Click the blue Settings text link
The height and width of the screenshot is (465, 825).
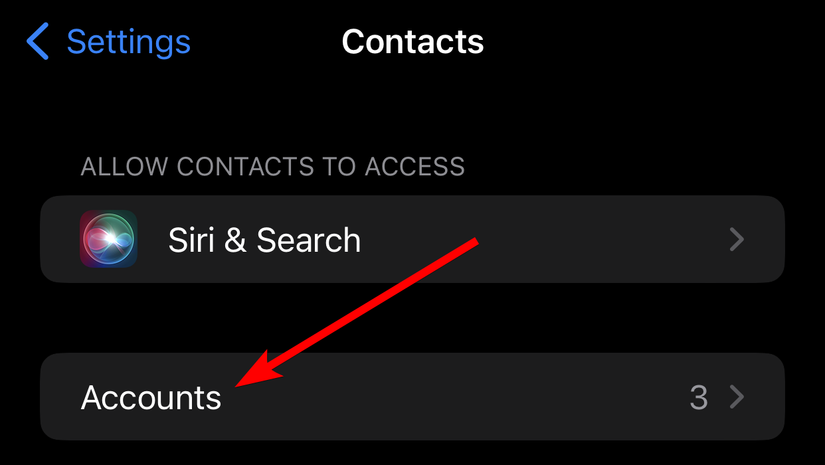[128, 42]
